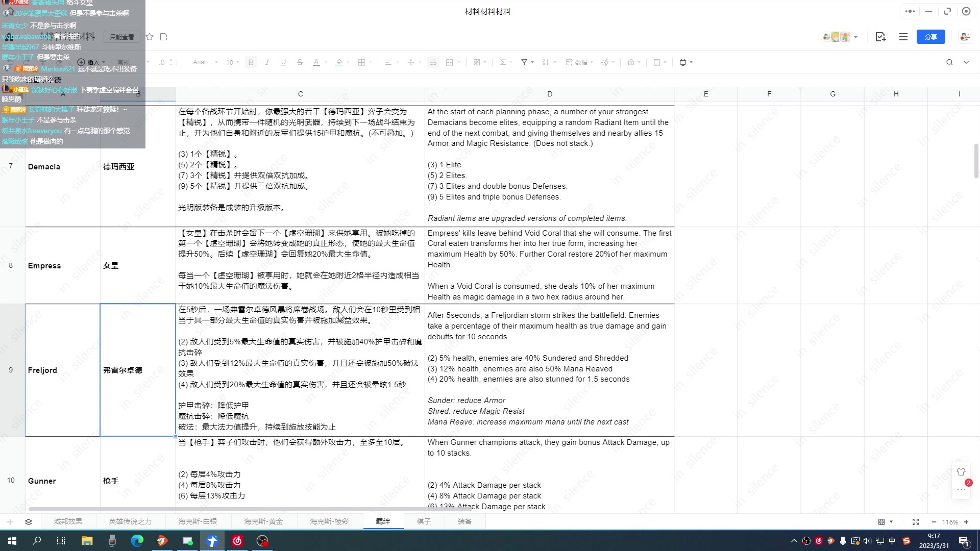The width and height of the screenshot is (980, 551).
Task: Click the search magnifier in toolbar
Action: [x=949, y=62]
